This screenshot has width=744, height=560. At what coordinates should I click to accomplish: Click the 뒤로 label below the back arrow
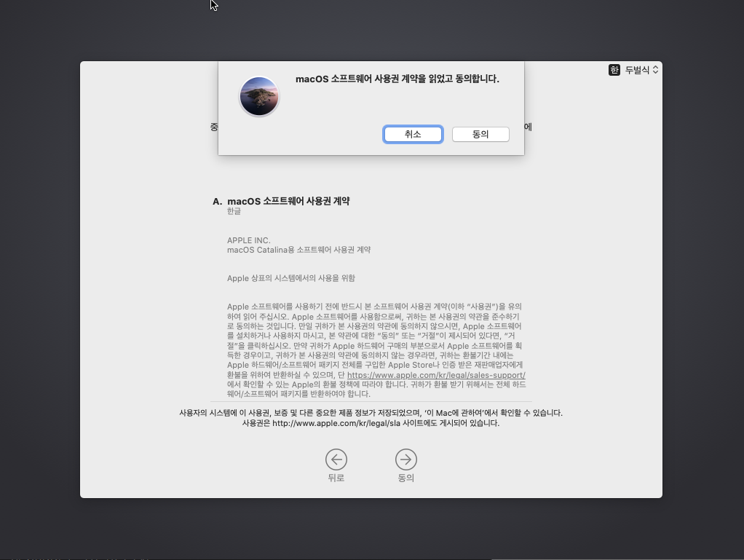tap(336, 478)
